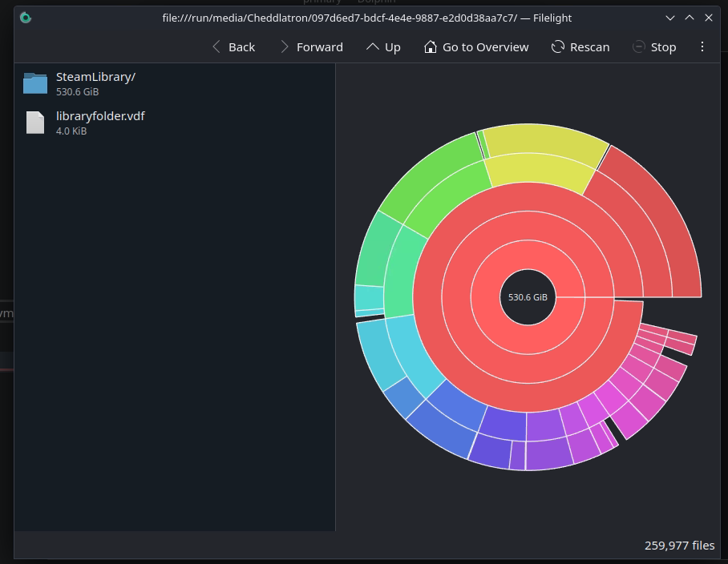This screenshot has height=564, width=728.
Task: Minimize the Filelight window
Action: 670,18
